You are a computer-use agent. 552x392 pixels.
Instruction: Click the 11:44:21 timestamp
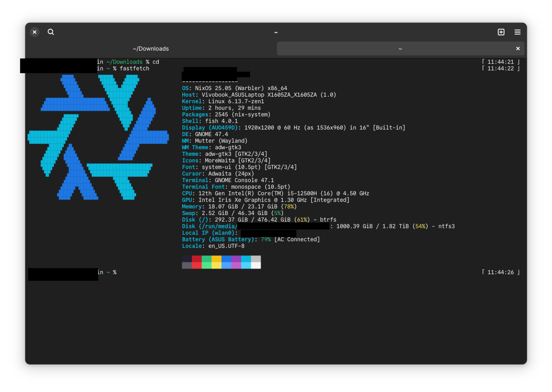pyautogui.click(x=501, y=62)
